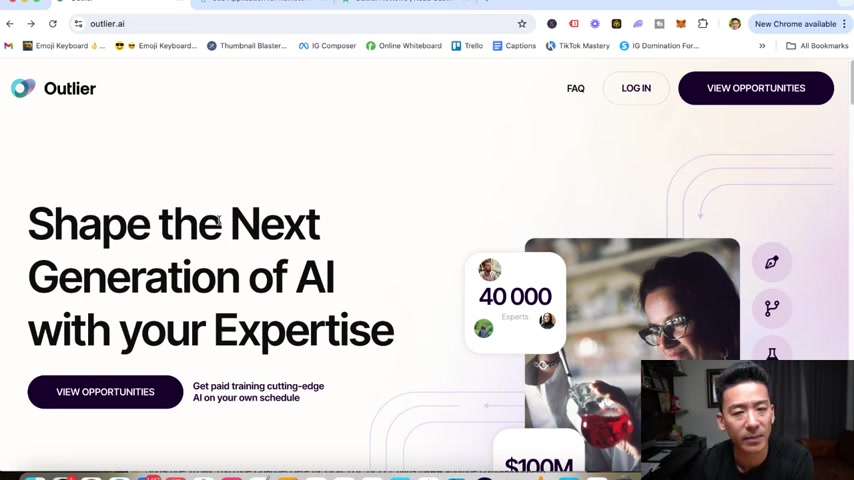This screenshot has height=480, width=854.
Task: Open the Extensions puzzle-piece menu
Action: pos(703,24)
